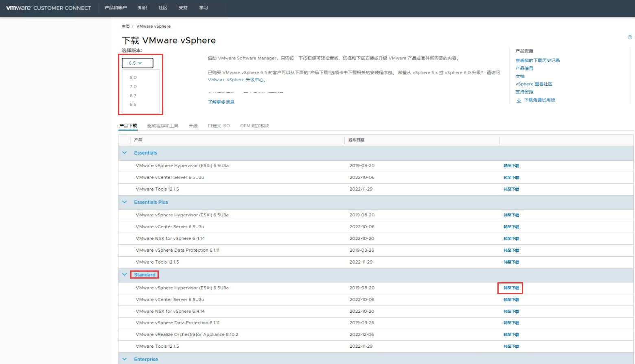Go to download for Essentials Plus vCenter Server
Screen dimensions: 635x364
[511, 227]
